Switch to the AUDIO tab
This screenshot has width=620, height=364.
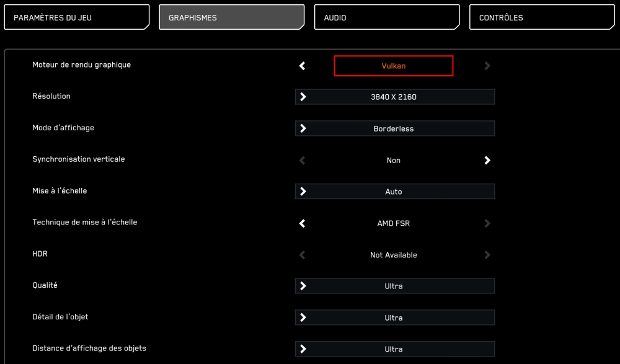coord(387,17)
